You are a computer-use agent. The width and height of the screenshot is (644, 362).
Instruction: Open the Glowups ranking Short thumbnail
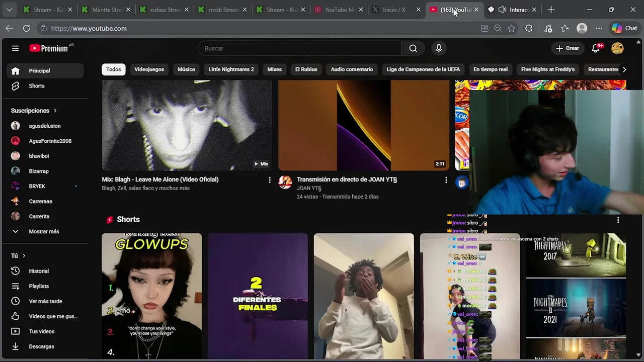pos(151,296)
